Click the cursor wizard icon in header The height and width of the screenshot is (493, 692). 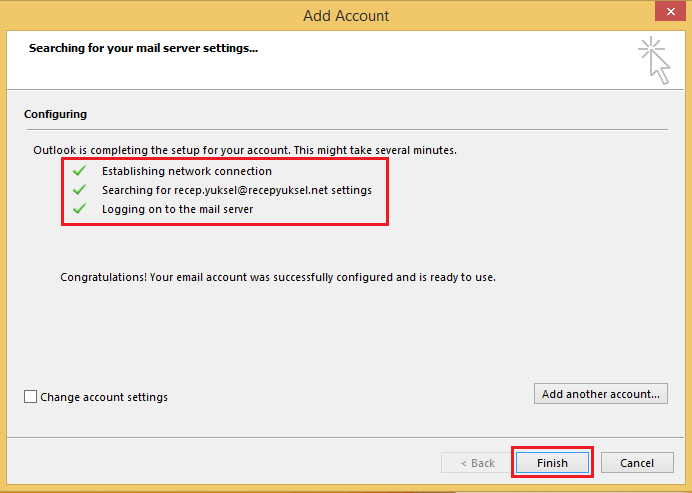654,60
